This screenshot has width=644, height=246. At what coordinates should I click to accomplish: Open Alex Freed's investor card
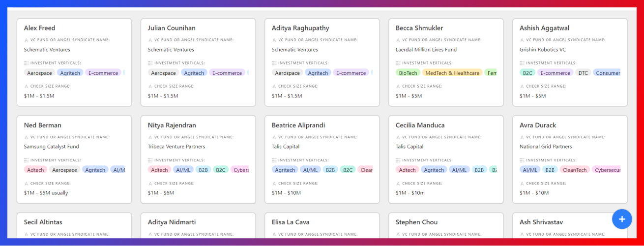click(x=74, y=62)
